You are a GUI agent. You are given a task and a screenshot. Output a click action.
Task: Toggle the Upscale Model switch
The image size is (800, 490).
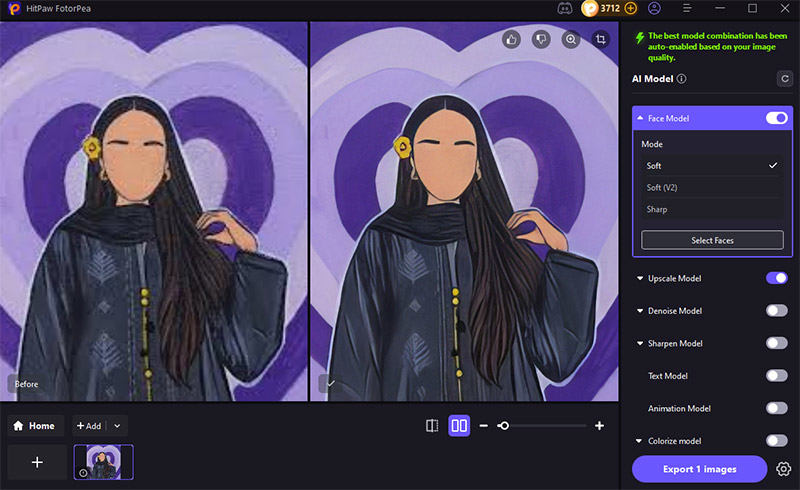pyautogui.click(x=777, y=278)
